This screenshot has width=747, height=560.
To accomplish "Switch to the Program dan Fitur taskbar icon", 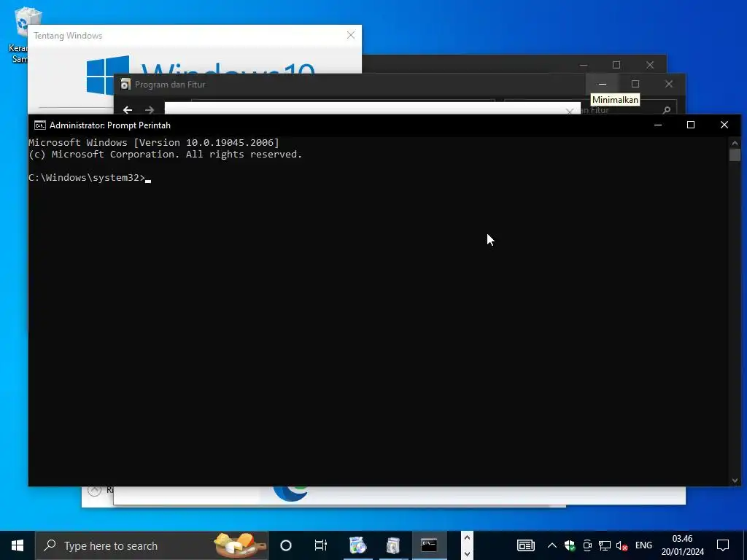I will (357, 545).
